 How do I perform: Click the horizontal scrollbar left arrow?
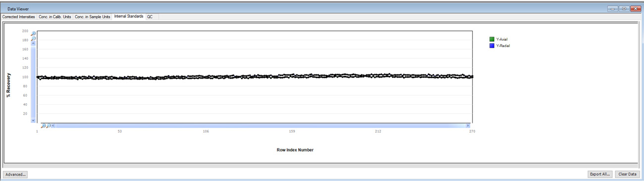click(x=53, y=126)
